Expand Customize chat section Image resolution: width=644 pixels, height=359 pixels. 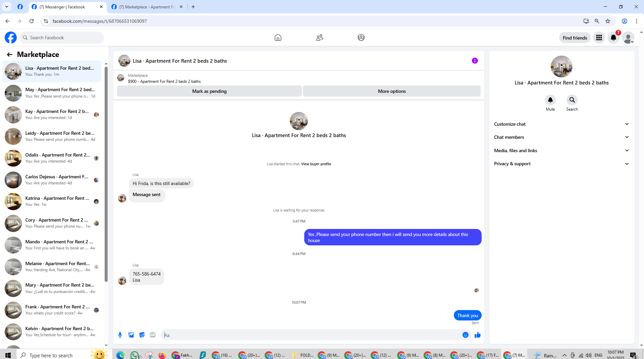point(561,124)
